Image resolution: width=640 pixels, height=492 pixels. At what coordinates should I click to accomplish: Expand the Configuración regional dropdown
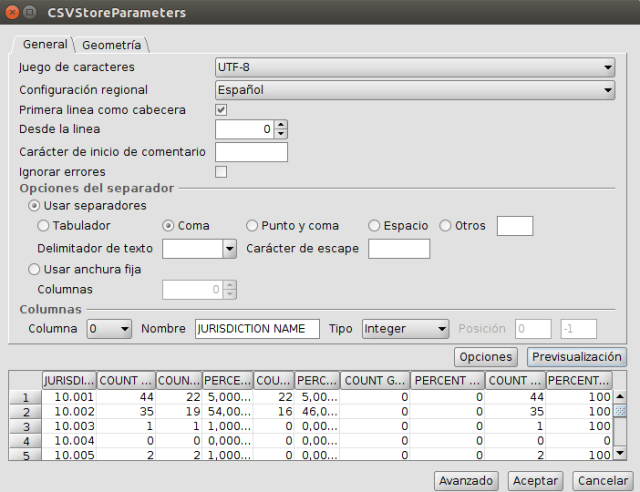click(415, 90)
